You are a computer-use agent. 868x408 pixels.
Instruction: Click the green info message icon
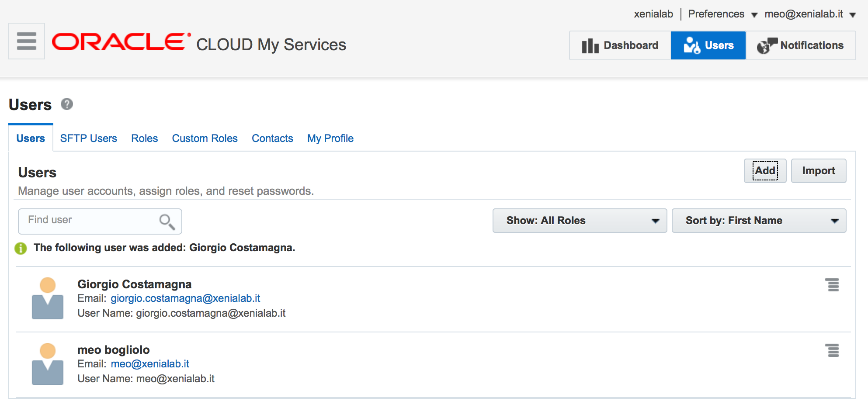21,248
